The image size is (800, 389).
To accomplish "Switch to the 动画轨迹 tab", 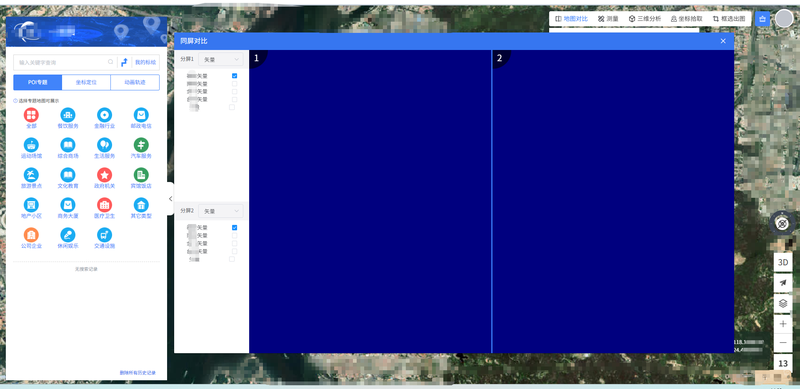I will click(135, 82).
